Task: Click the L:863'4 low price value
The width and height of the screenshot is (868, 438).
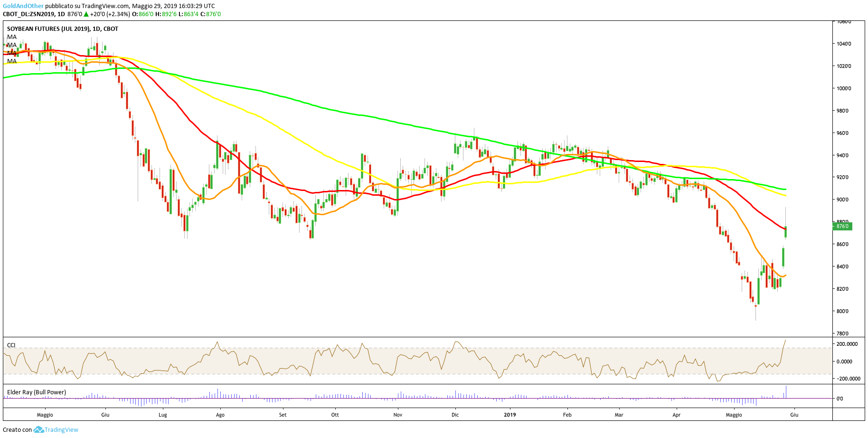Action: (x=189, y=14)
